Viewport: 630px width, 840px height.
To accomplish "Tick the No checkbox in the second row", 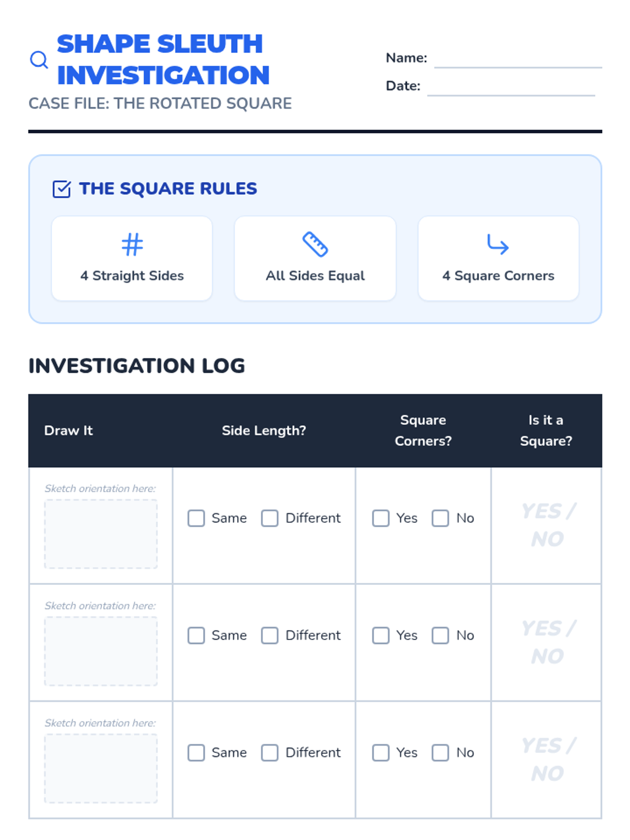I will pos(440,635).
